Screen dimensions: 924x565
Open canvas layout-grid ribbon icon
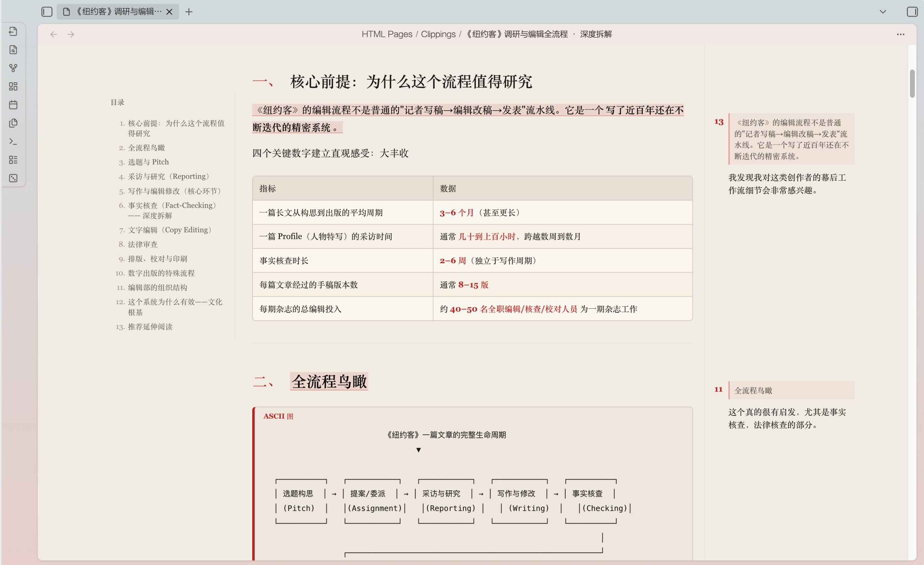point(14,86)
